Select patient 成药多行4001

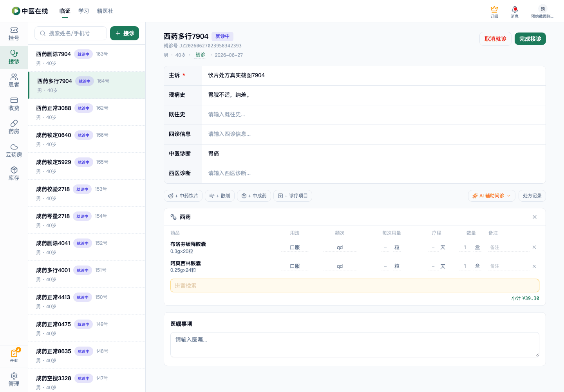(x=87, y=274)
